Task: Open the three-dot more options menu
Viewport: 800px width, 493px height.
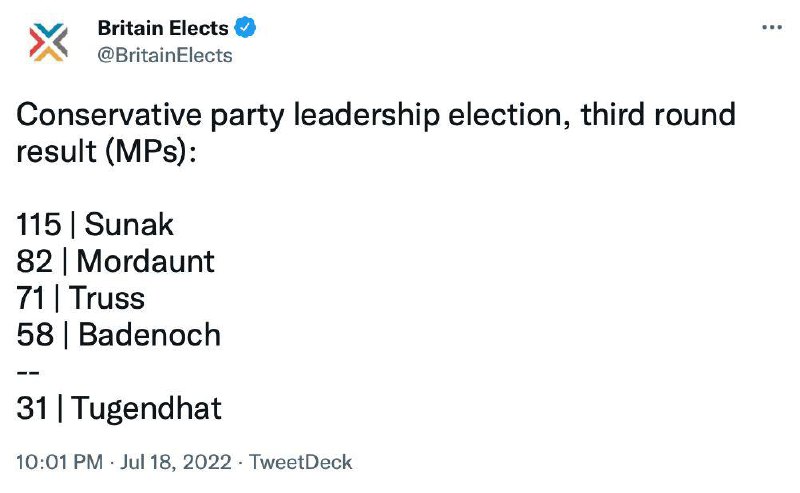Action: [x=771, y=28]
